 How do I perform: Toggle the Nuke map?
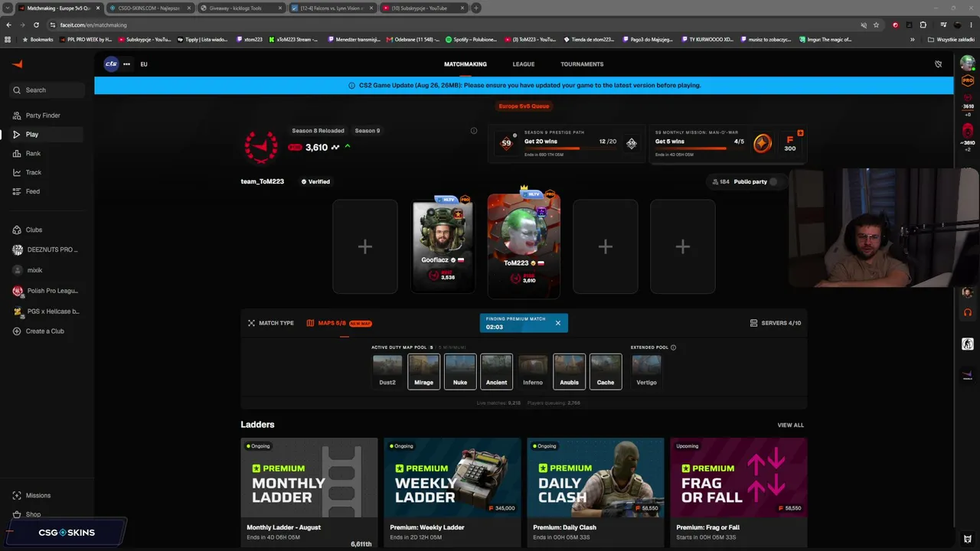[460, 371]
